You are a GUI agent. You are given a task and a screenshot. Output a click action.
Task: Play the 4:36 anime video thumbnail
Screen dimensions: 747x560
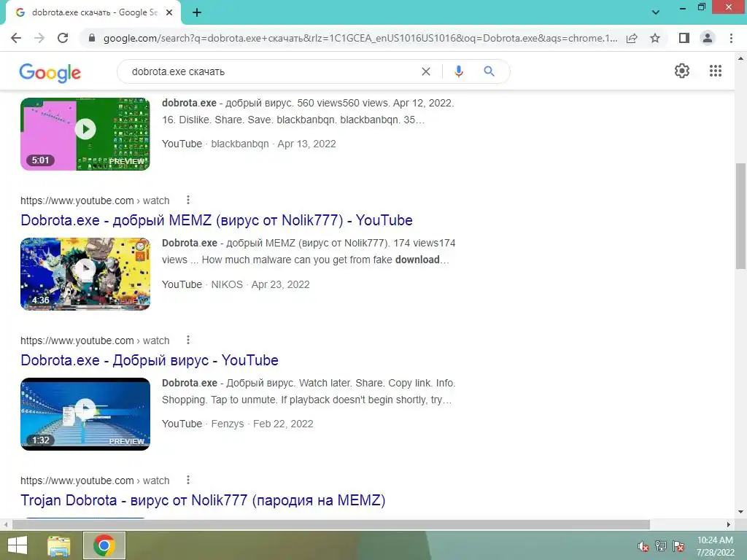85,274
